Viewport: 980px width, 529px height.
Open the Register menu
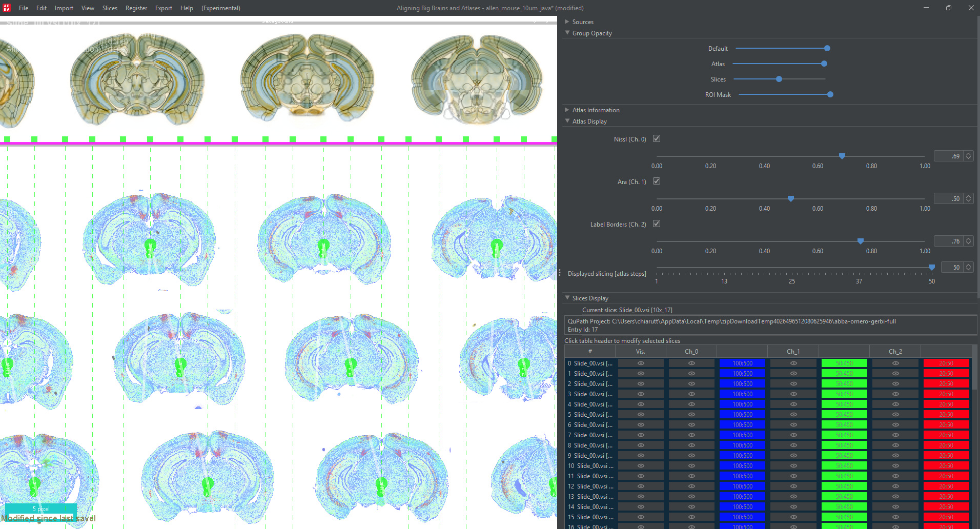(136, 8)
